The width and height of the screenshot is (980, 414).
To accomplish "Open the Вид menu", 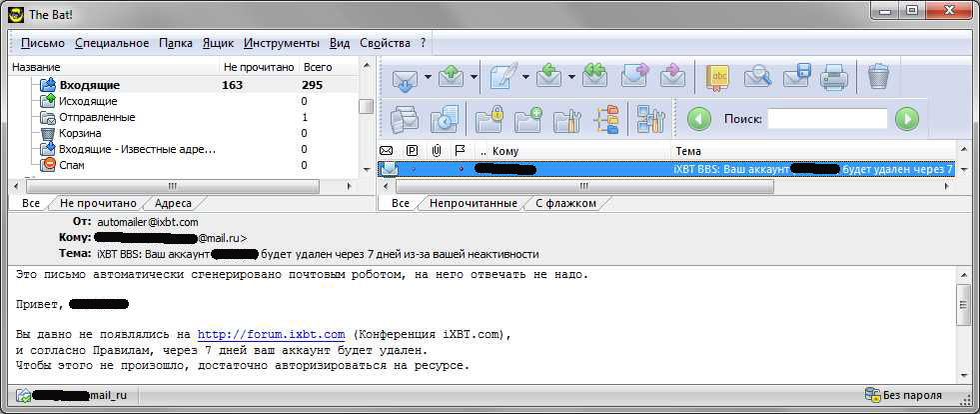I will [x=340, y=43].
